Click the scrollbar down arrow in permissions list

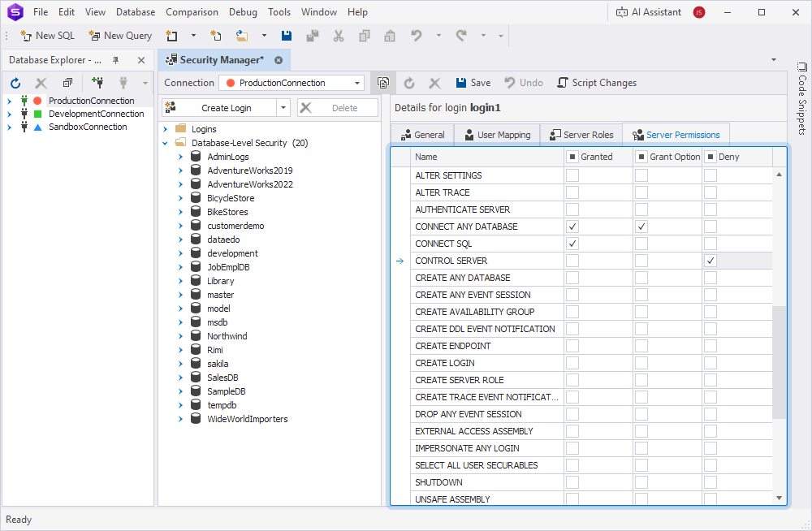tap(779, 498)
